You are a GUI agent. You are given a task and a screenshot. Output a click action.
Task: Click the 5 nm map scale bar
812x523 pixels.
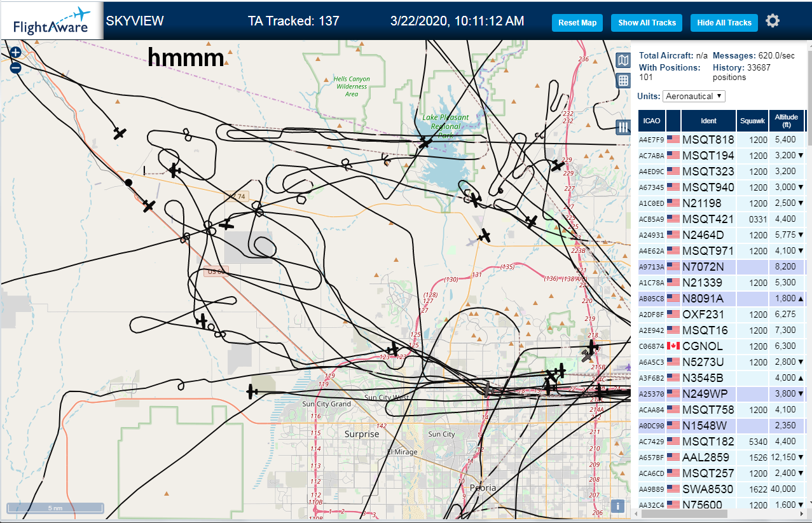pos(55,508)
